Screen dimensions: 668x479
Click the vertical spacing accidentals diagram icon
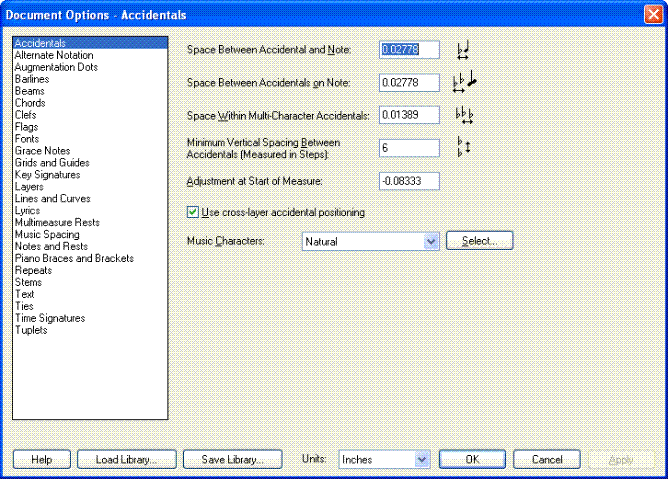462,148
